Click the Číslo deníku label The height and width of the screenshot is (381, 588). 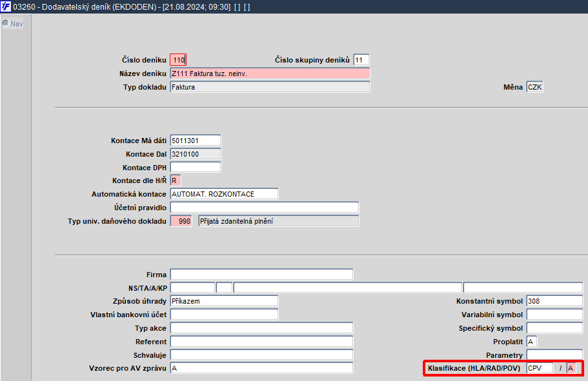144,60
